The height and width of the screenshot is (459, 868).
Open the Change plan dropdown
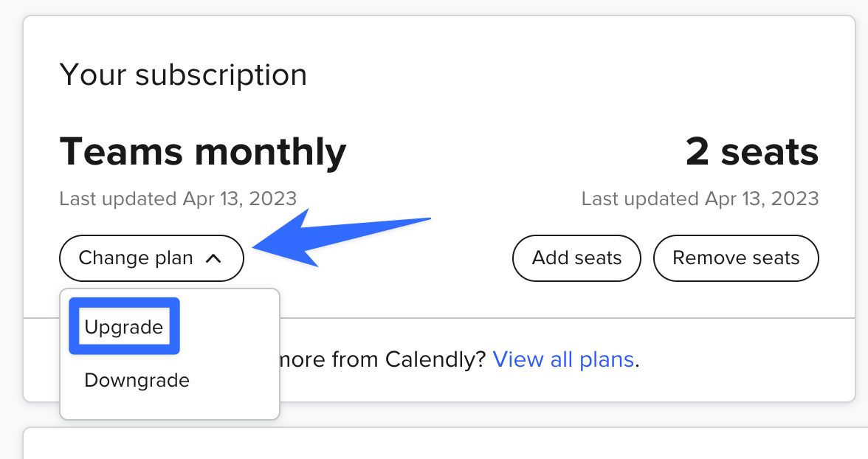click(x=137, y=258)
